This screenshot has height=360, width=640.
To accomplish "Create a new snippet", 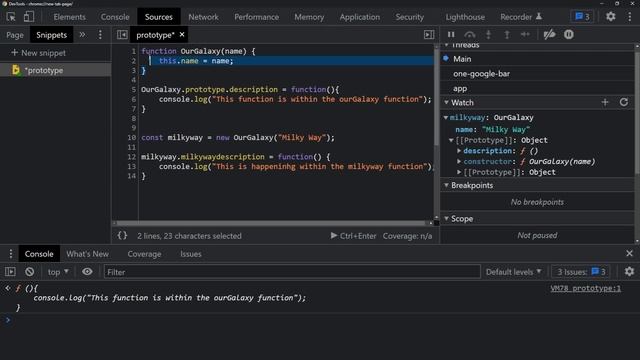I will pyautogui.click(x=38, y=53).
